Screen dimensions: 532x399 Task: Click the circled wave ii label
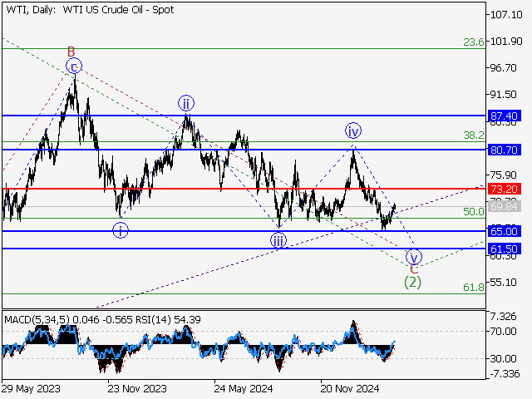(185, 103)
